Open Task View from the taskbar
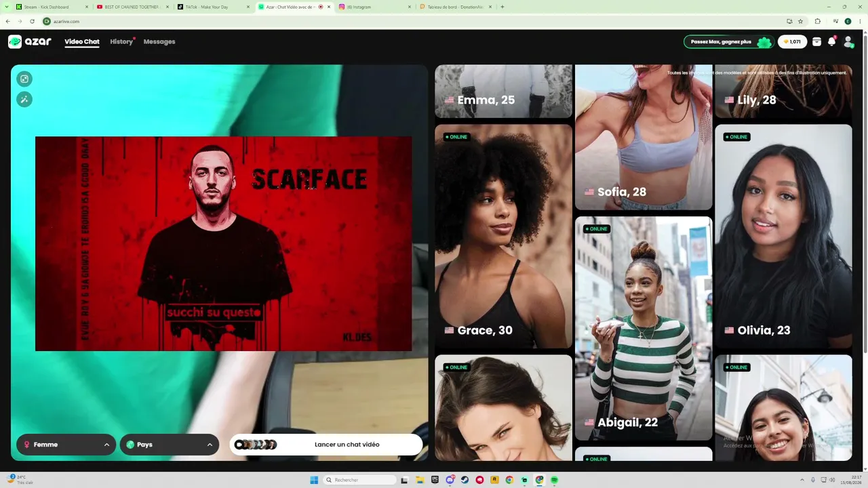The width and height of the screenshot is (868, 488). coord(405,480)
